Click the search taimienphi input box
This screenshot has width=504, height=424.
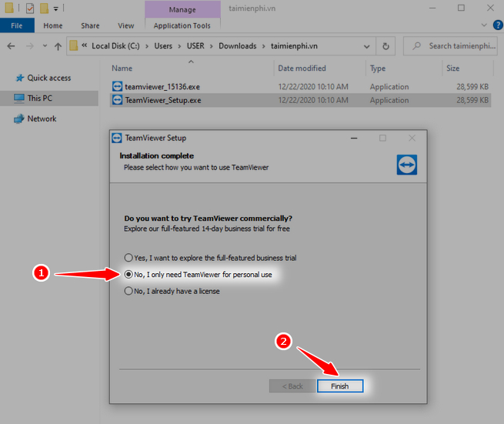451,46
